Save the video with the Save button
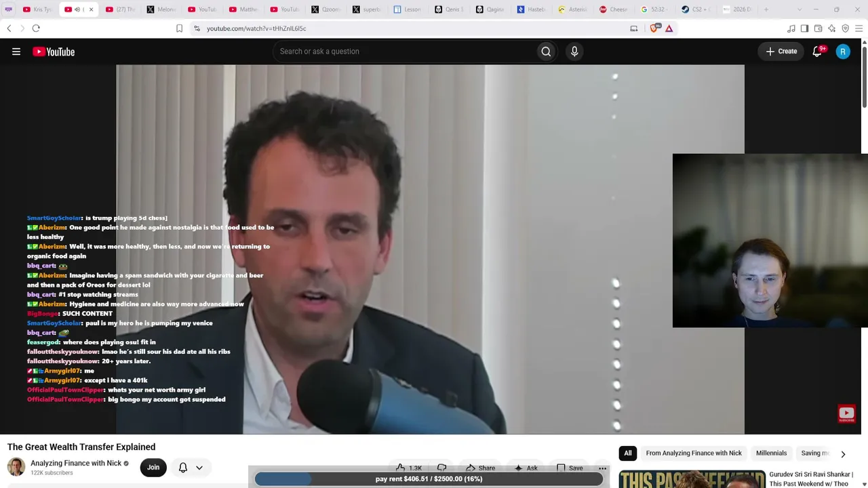The height and width of the screenshot is (488, 868). point(570,468)
